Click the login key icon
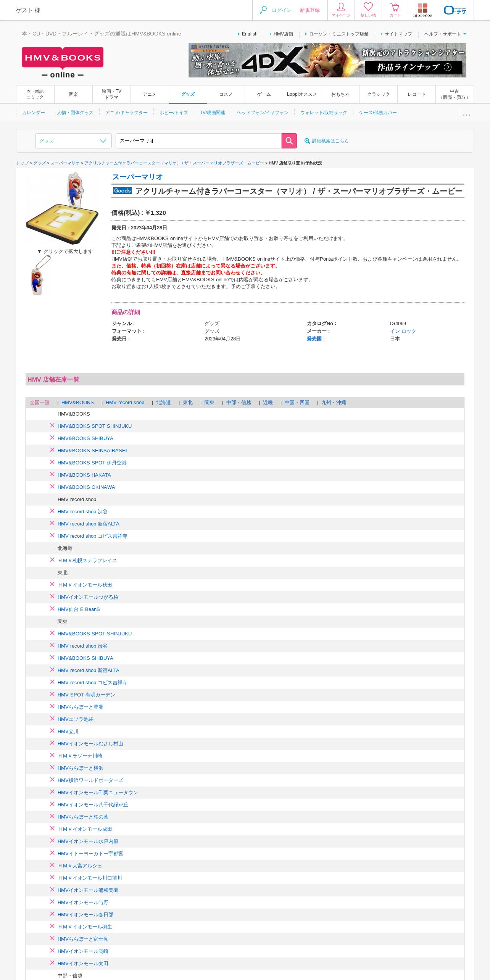490x980 pixels. (263, 10)
